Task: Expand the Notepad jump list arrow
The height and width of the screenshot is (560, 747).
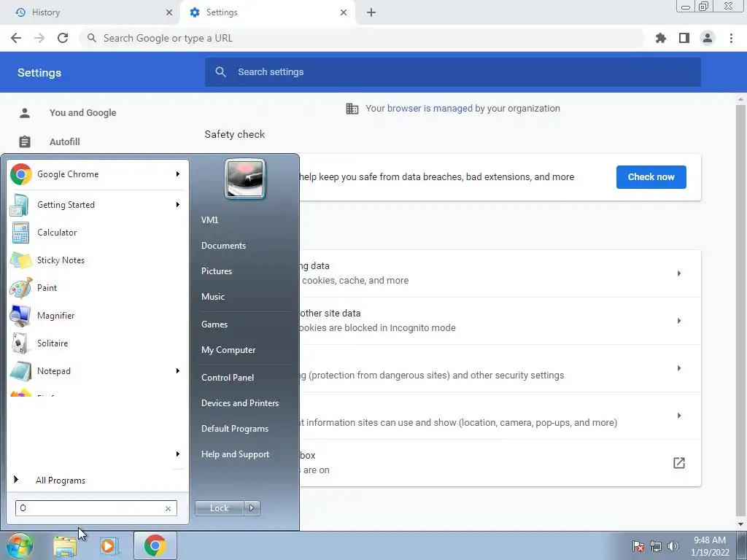Action: pyautogui.click(x=178, y=371)
